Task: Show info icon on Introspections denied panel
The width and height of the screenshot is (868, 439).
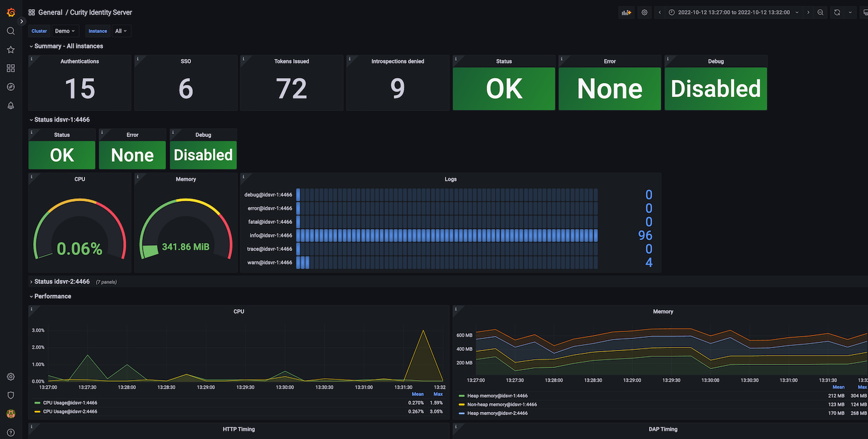Action: click(350, 58)
